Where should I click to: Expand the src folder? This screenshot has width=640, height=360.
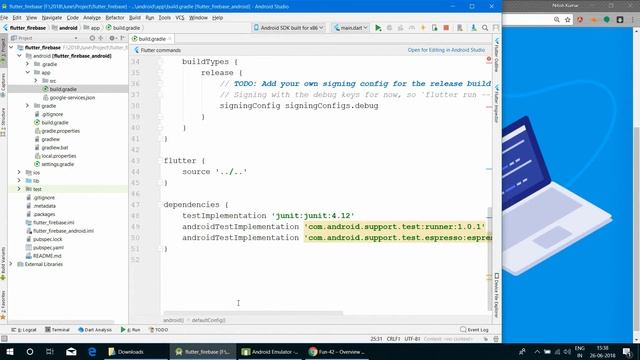pos(36,81)
